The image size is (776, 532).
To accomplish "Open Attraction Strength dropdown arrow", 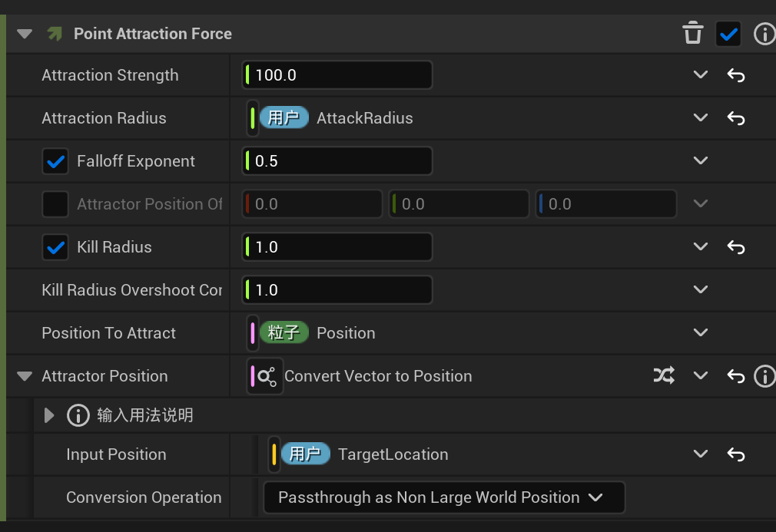I will 700,75.
